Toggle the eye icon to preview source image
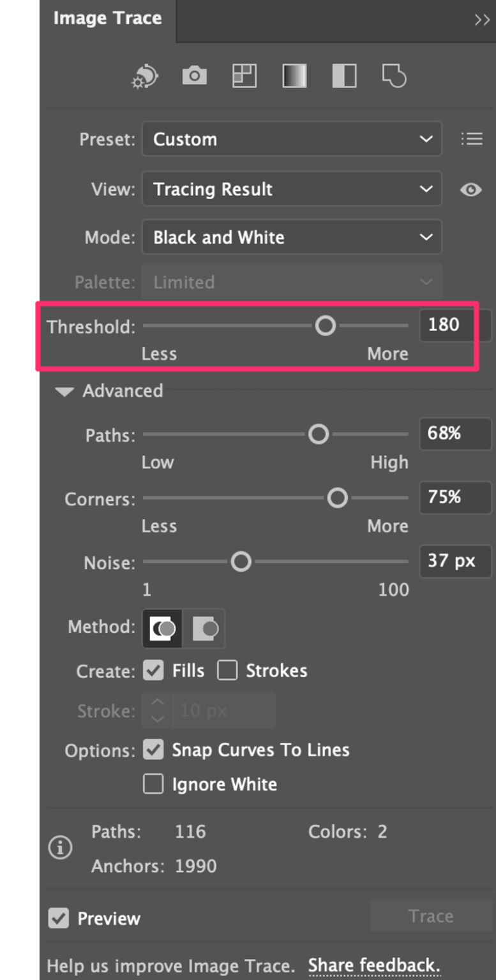 click(x=470, y=189)
